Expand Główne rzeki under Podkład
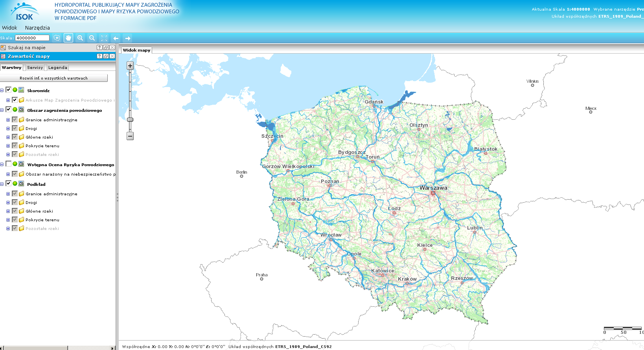This screenshot has height=350, width=644. point(8,211)
